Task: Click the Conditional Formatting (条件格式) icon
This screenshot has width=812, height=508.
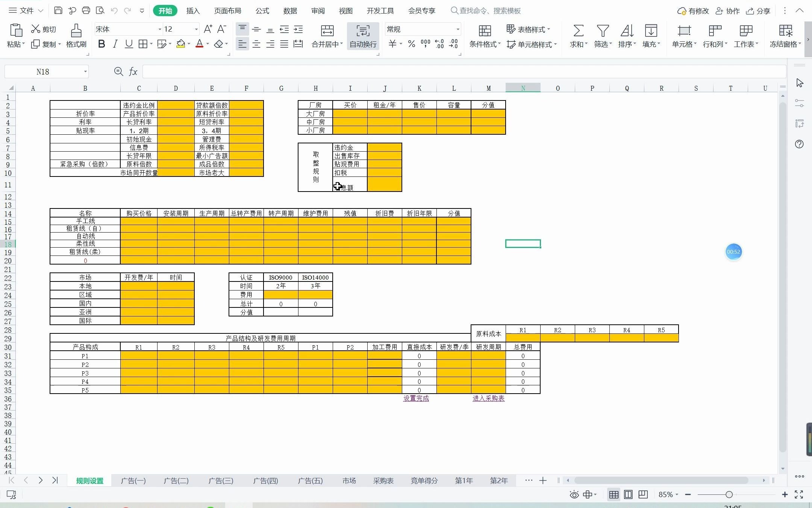Action: coord(485,31)
